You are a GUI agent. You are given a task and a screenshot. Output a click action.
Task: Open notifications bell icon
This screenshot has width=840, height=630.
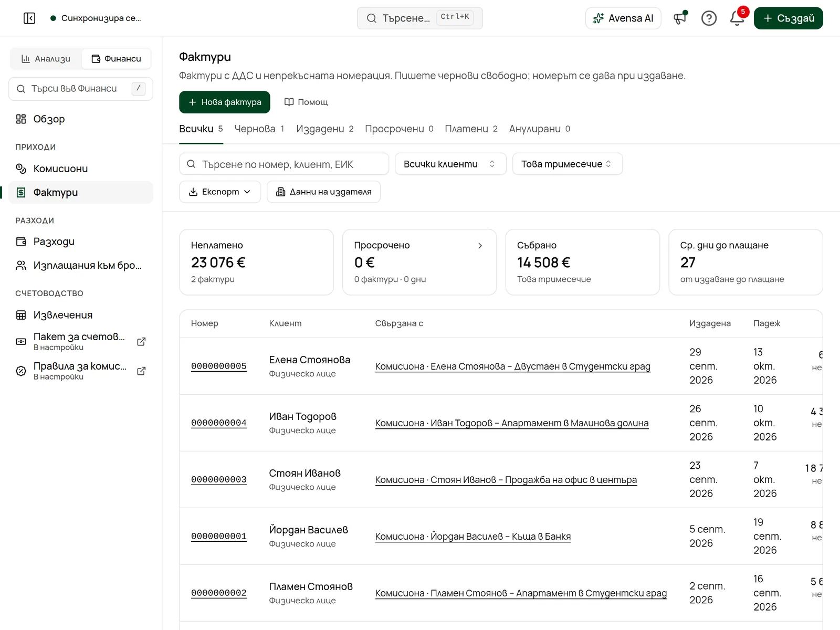tap(737, 18)
